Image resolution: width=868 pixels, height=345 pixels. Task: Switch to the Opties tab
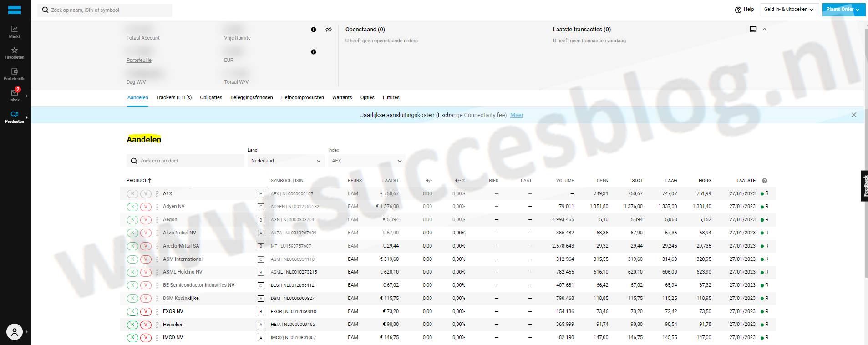point(367,97)
